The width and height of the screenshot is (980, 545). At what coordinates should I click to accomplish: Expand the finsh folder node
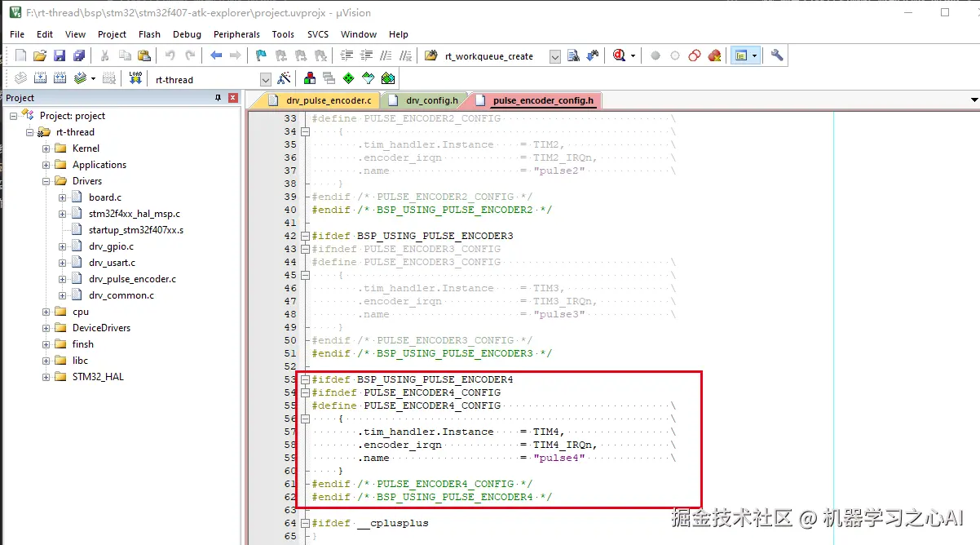(46, 344)
